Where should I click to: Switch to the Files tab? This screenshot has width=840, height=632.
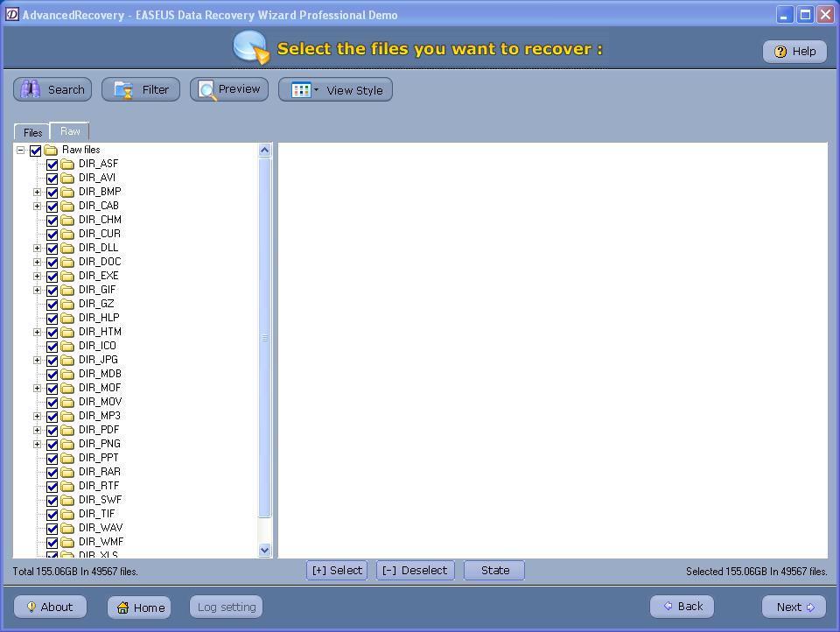[x=32, y=132]
